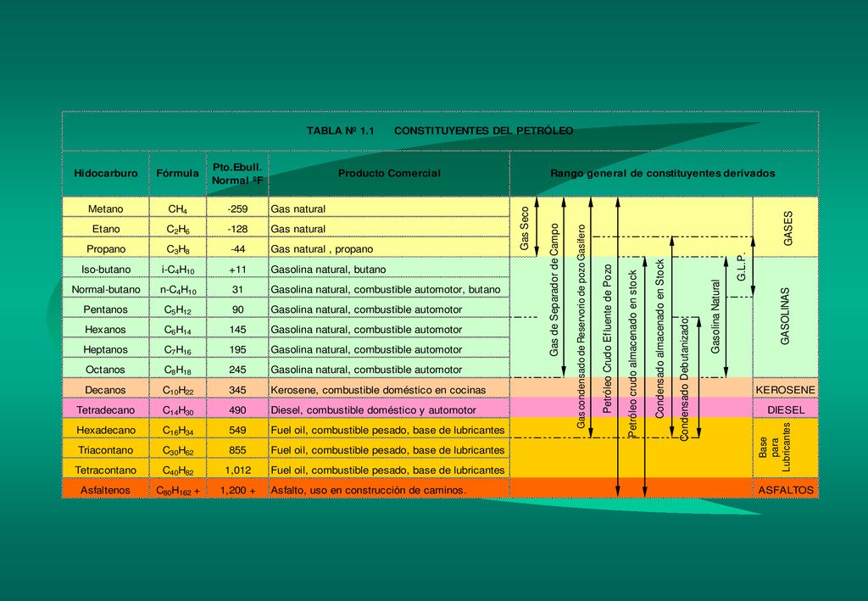Click the table title 'TABLA Nº 1.1'
868x601 pixels.
pyautogui.click(x=341, y=131)
